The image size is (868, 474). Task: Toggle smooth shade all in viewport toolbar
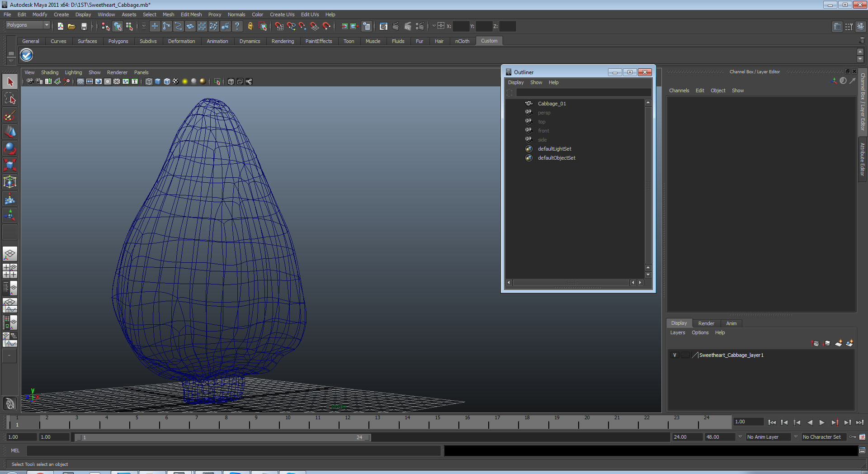click(x=158, y=81)
